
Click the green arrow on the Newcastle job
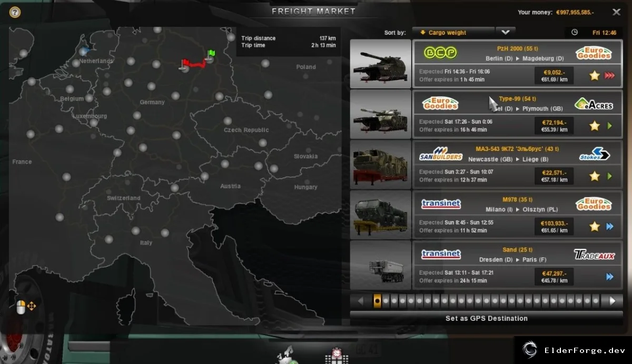(x=610, y=176)
